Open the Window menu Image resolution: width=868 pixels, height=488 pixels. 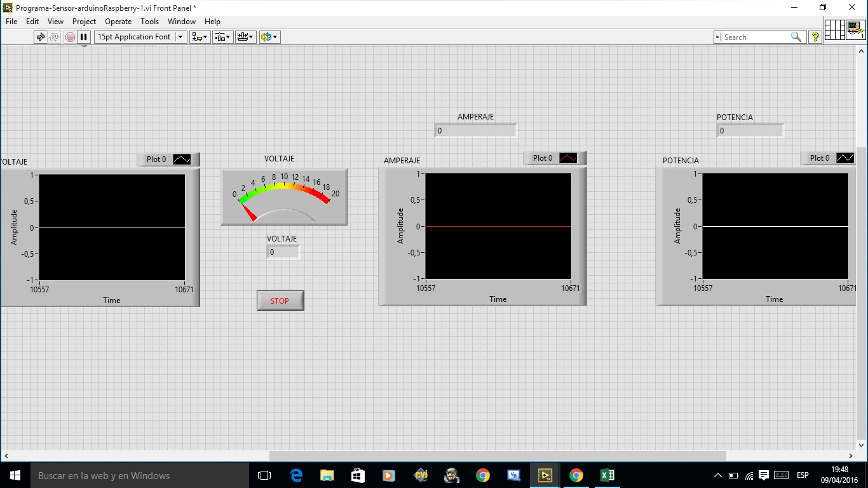coord(182,22)
